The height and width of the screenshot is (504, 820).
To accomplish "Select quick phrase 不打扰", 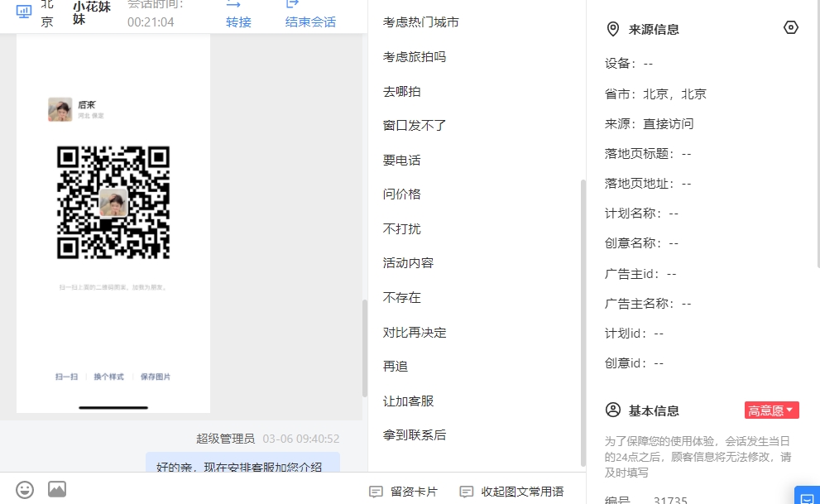I will (x=401, y=228).
